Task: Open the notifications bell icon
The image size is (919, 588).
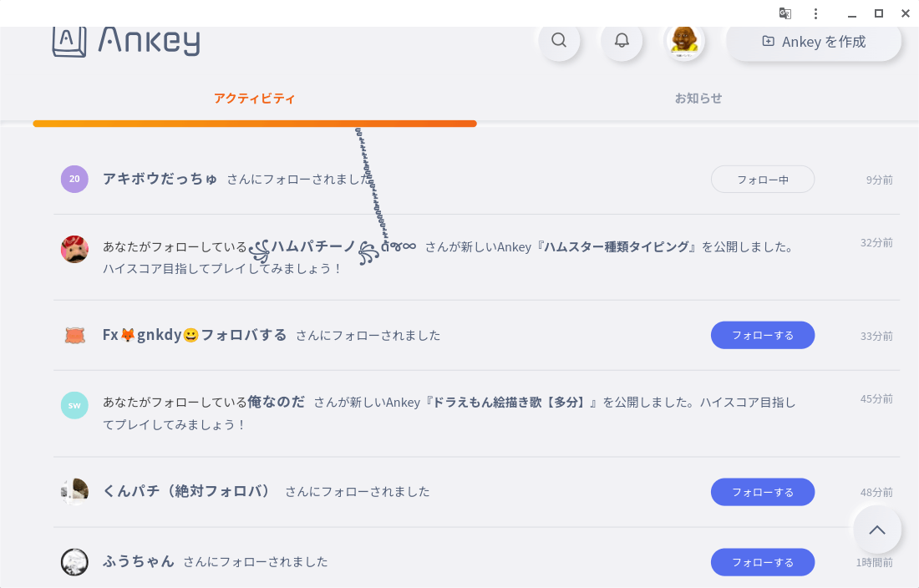Action: (x=622, y=40)
